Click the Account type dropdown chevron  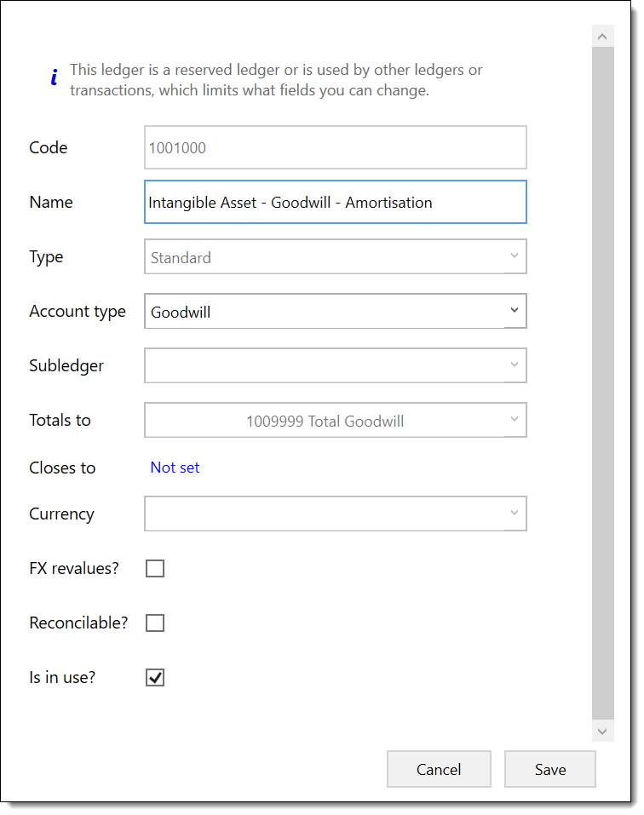tap(515, 311)
